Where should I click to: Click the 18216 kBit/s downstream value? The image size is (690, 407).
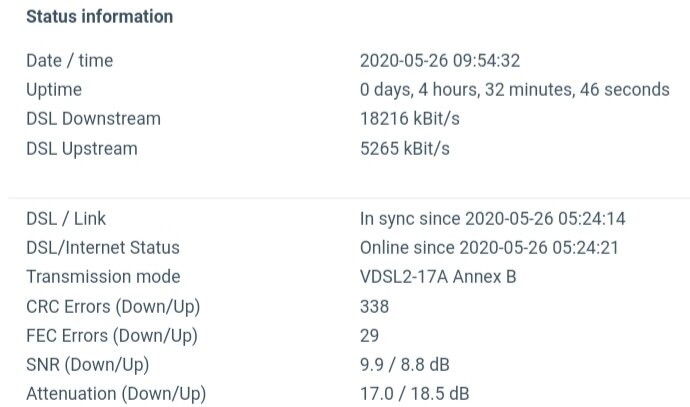pos(410,119)
